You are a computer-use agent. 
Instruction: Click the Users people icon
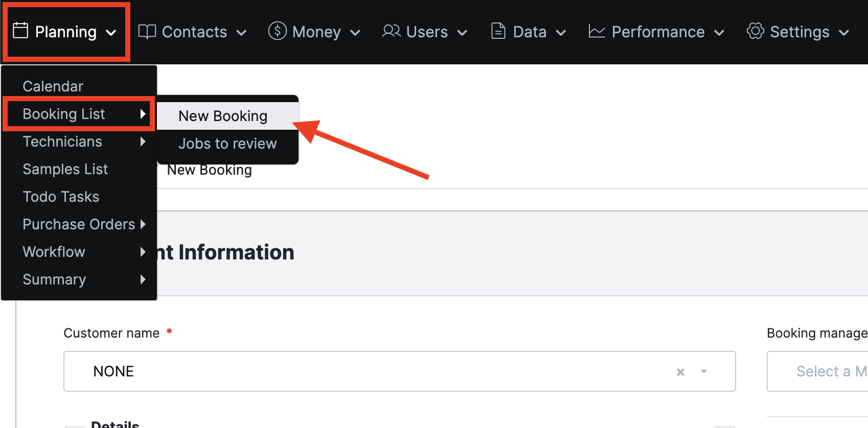click(x=392, y=31)
